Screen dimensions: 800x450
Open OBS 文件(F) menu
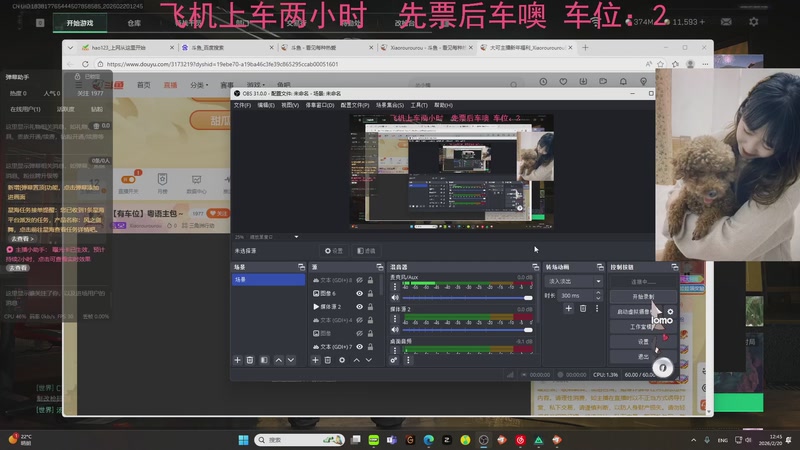(242, 105)
